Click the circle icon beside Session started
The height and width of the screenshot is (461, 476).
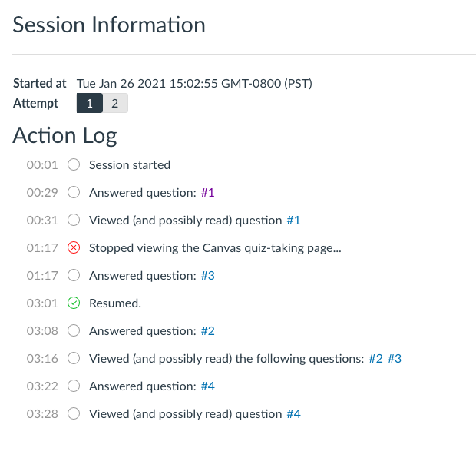pos(74,164)
